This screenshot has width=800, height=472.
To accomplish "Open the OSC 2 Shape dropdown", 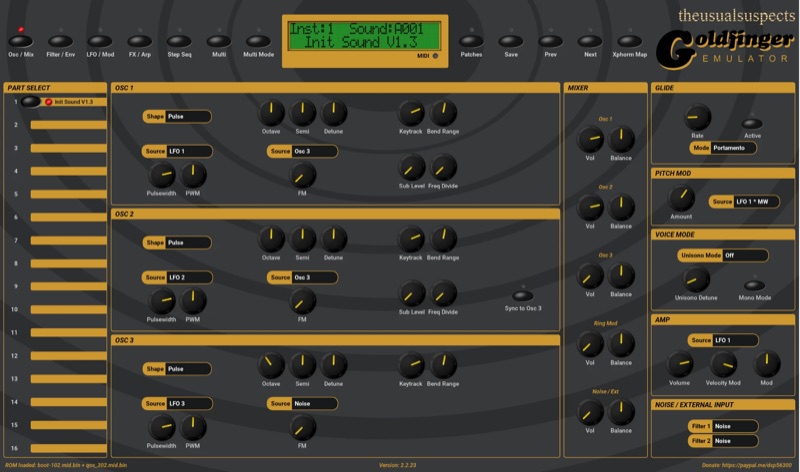I will pyautogui.click(x=177, y=242).
